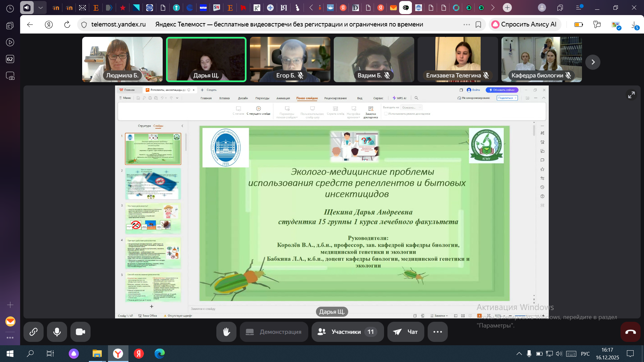This screenshot has width=644, height=362.
Task: Turn off the camera button
Action: (x=80, y=332)
